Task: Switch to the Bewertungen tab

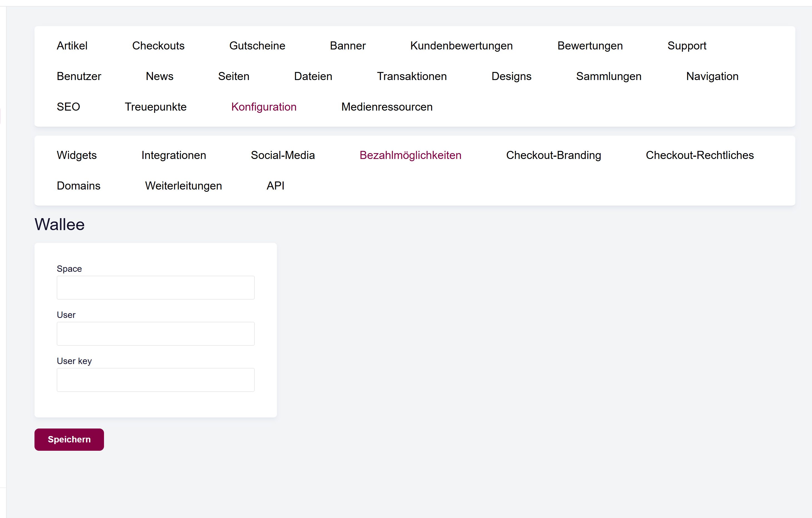Action: [x=590, y=46]
